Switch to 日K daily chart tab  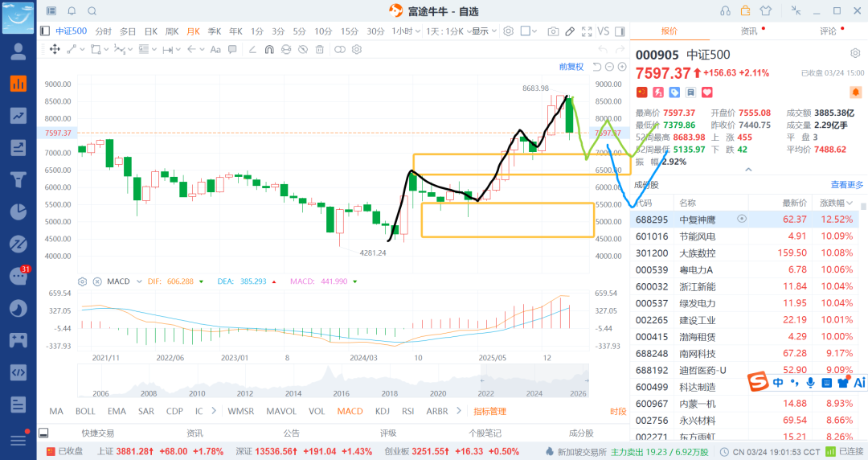pos(150,31)
